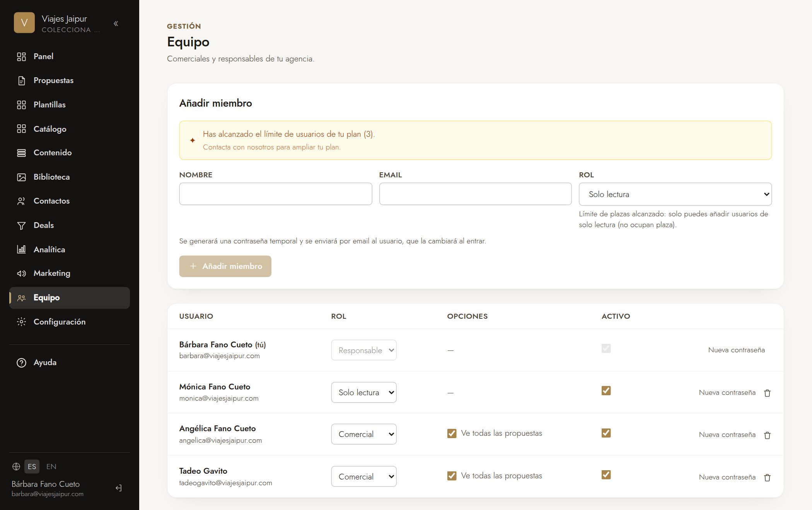
Task: Toggle Activo checkbox for Tadeo Gavito
Action: (606, 475)
